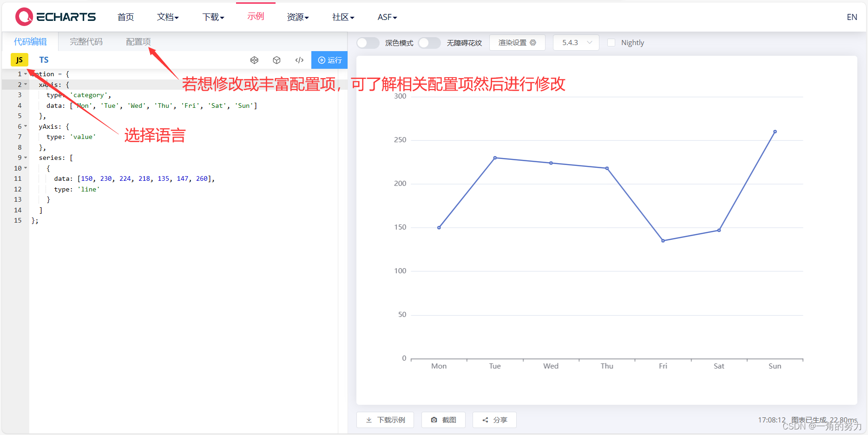
Task: Open the example in CodeSandbox
Action: click(276, 60)
